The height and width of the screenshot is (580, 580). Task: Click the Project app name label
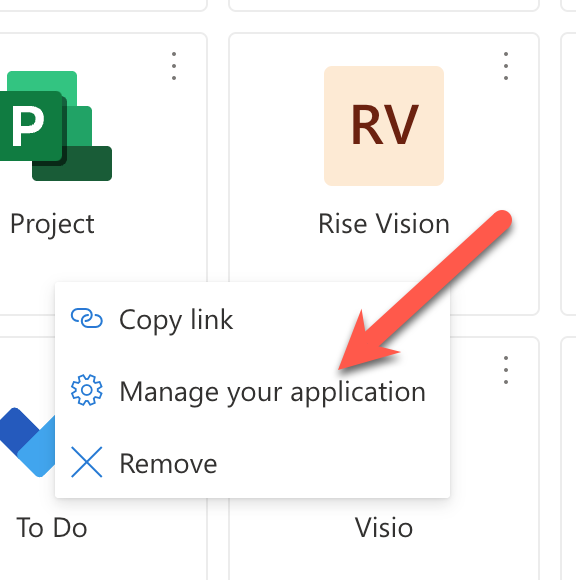[52, 224]
